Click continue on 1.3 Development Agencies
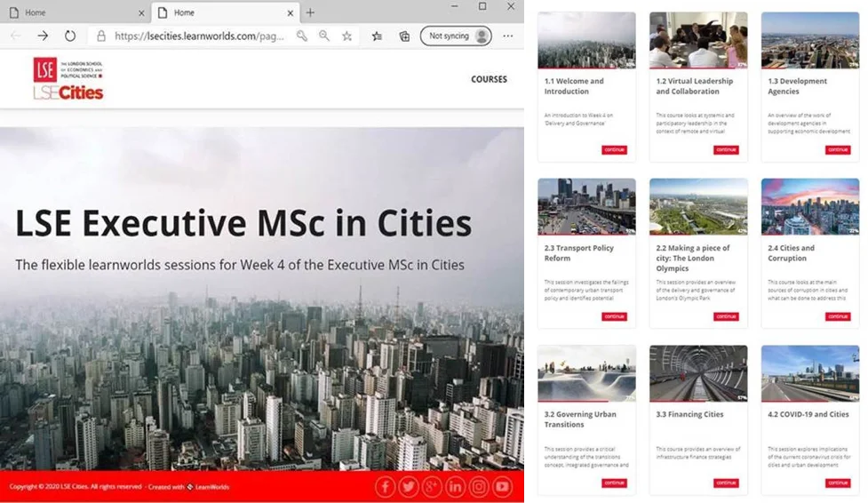Image resolution: width=868 pixels, height=503 pixels. [x=838, y=149]
